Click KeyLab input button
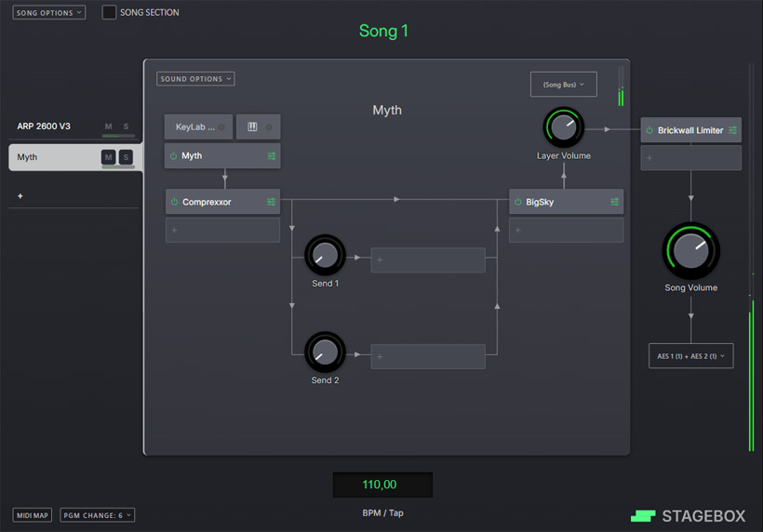This screenshot has width=763, height=532. click(x=198, y=126)
